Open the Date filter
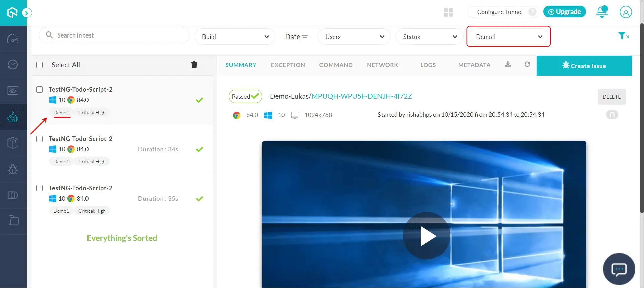Viewport: 644px width, 288px height. (x=296, y=37)
